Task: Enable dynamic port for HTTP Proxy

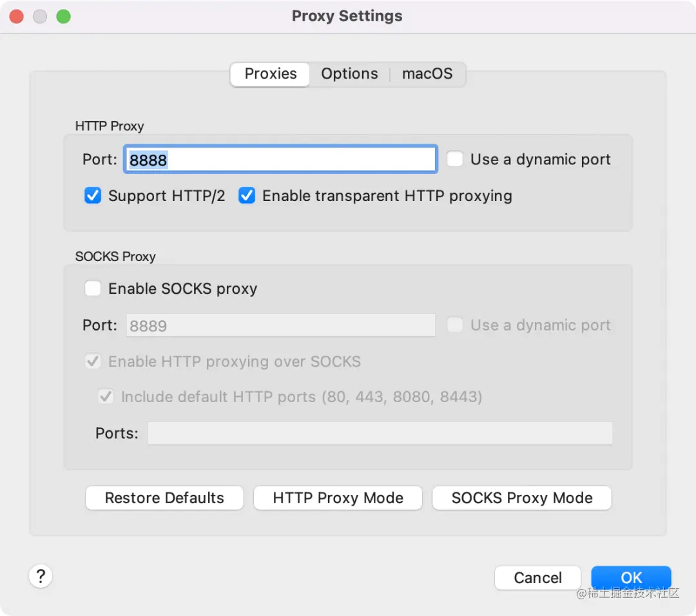Action: click(x=456, y=160)
